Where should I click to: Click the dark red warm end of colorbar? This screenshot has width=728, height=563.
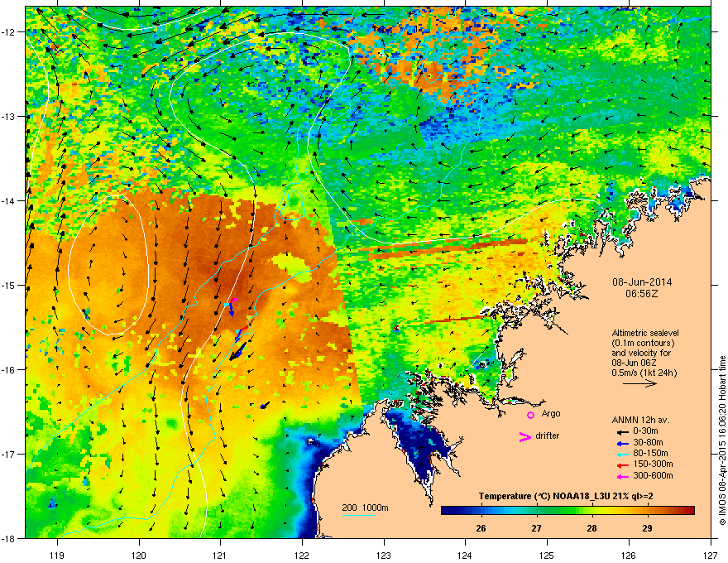(689, 511)
